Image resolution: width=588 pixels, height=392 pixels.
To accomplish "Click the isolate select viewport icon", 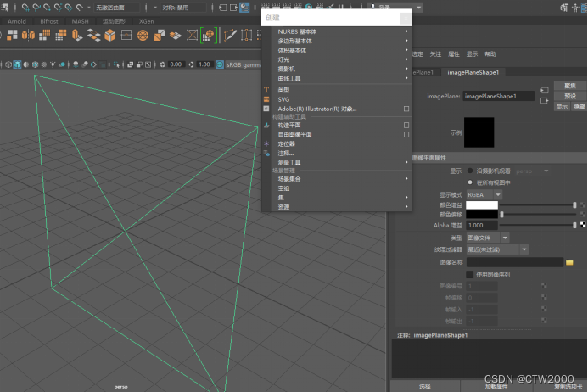I will pos(116,64).
